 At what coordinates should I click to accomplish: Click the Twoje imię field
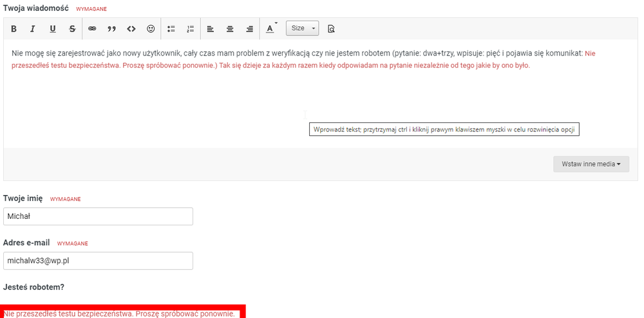point(98,217)
